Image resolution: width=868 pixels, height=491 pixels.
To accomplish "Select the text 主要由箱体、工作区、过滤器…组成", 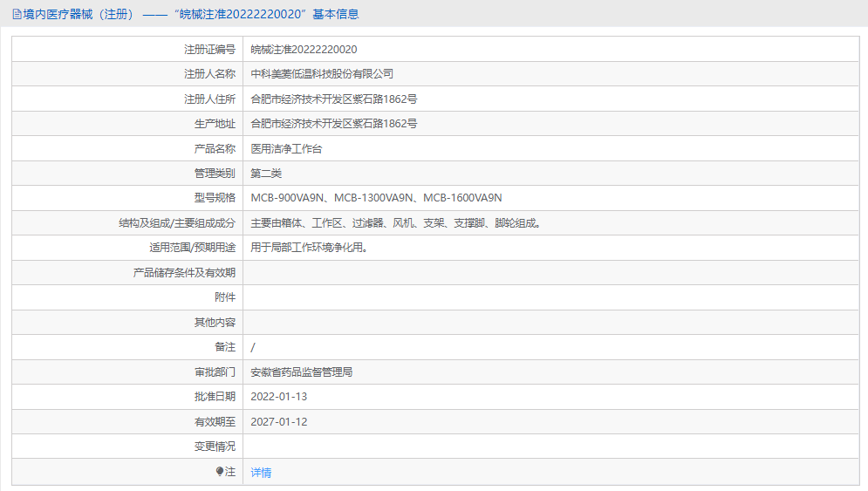I will coord(396,223).
